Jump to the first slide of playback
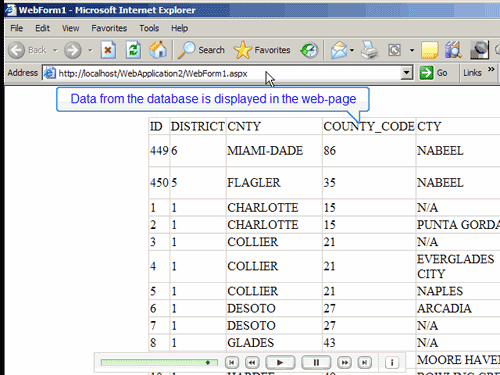Image resolution: width=500 pixels, height=375 pixels. 232,362
